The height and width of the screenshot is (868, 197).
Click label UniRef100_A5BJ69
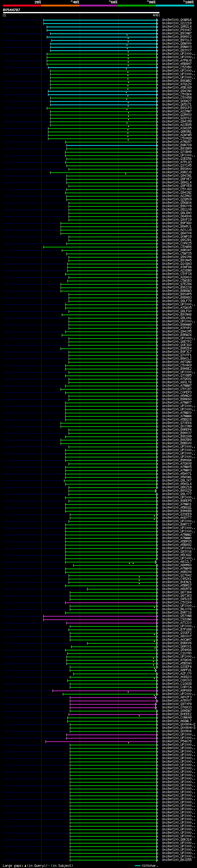(x=177, y=88)
